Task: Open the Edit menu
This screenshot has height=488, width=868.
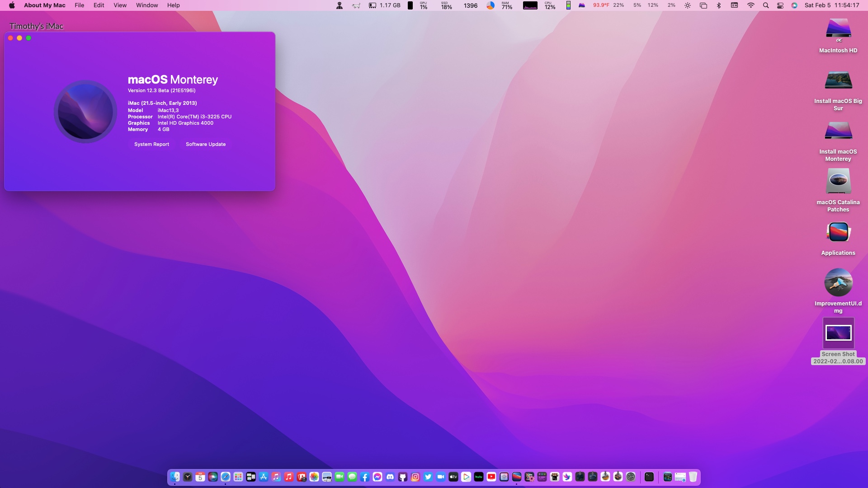Action: pyautogui.click(x=99, y=5)
